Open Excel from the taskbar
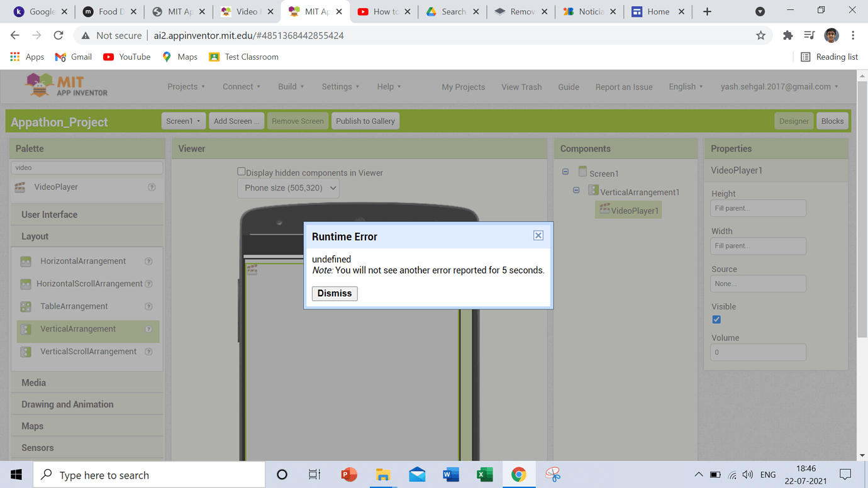This screenshot has height=488, width=868. click(x=484, y=475)
